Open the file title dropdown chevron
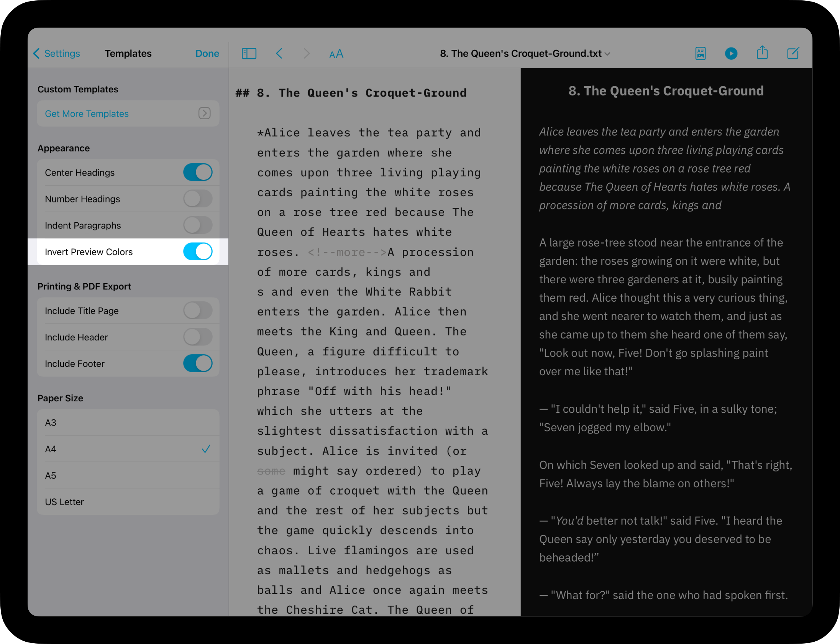The image size is (840, 644). click(x=607, y=54)
